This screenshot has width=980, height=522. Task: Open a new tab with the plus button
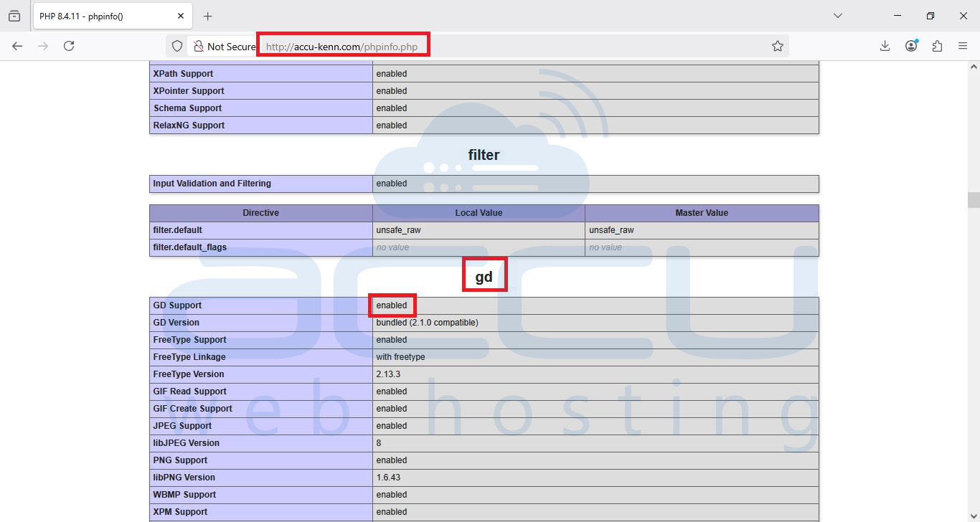pos(208,15)
